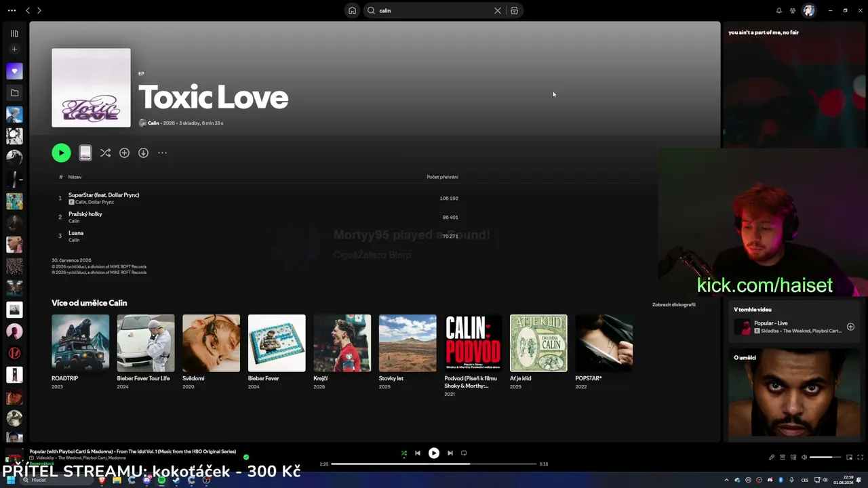Select the track SuperStar (feat. Dollar Prync)
Image resolution: width=868 pixels, height=488 pixels.
104,195
